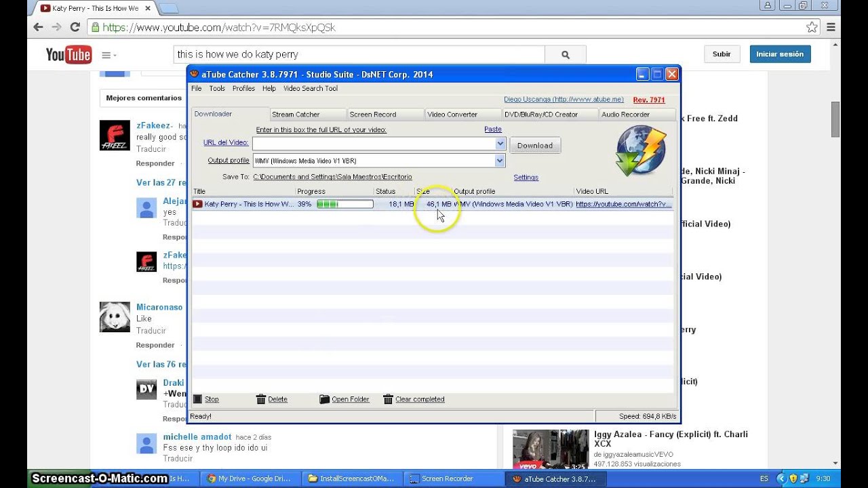Switch to the Stream Catcher tab
Viewport: 868px width, 488px height.
click(x=308, y=115)
